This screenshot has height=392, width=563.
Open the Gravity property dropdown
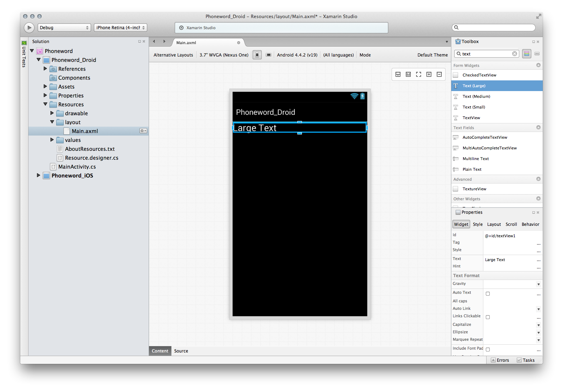pyautogui.click(x=538, y=284)
